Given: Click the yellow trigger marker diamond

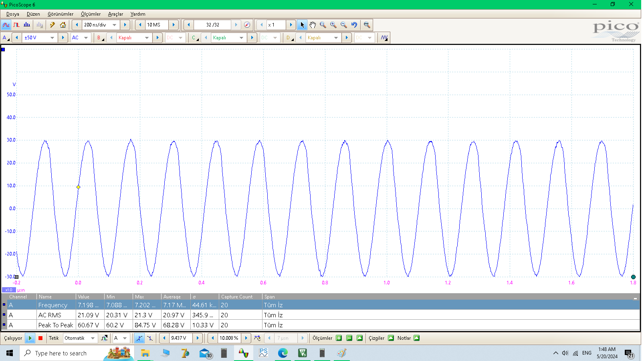Looking at the screenshot, I should [x=79, y=187].
